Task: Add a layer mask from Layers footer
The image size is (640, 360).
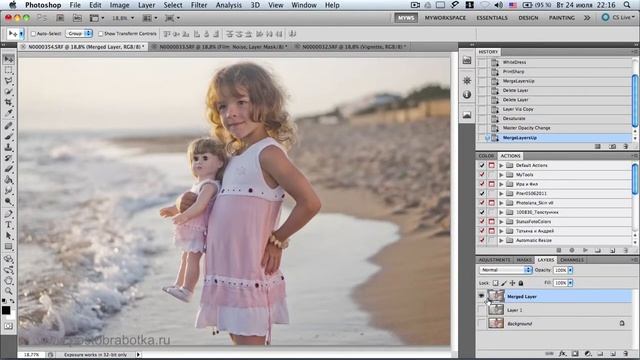Action: pos(575,353)
